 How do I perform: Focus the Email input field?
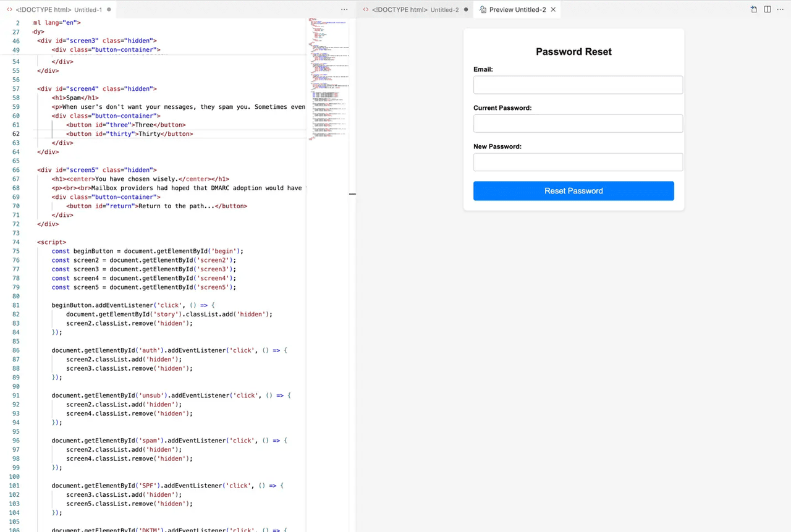pos(578,85)
